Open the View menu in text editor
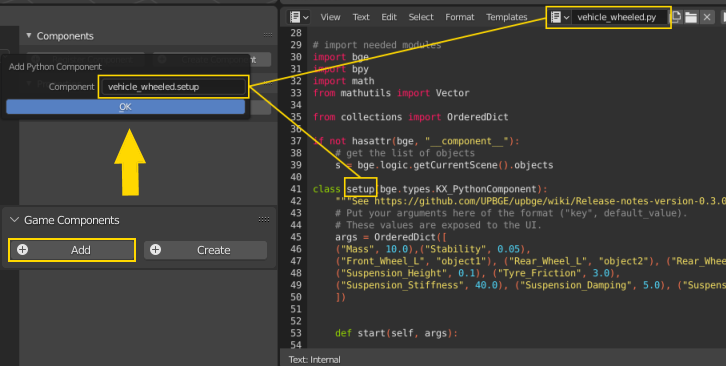This screenshot has width=726, height=366. (x=330, y=17)
